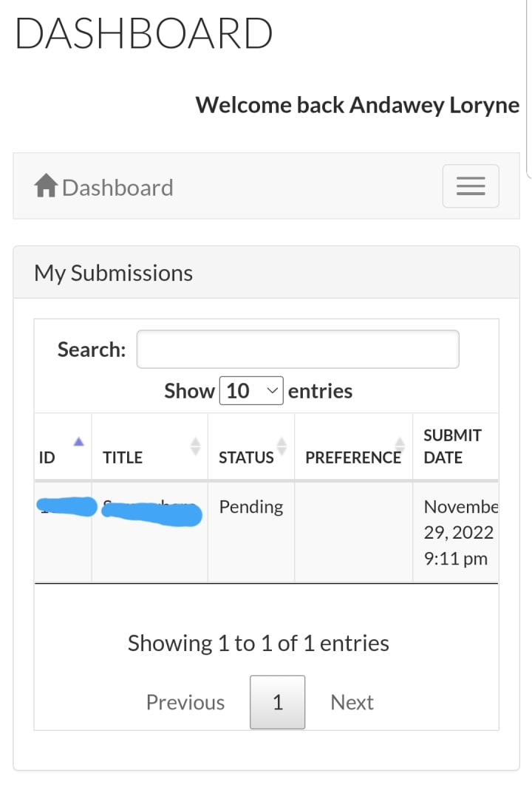Click the redacted submission ID cell
This screenshot has height=793, width=532.
[x=66, y=507]
